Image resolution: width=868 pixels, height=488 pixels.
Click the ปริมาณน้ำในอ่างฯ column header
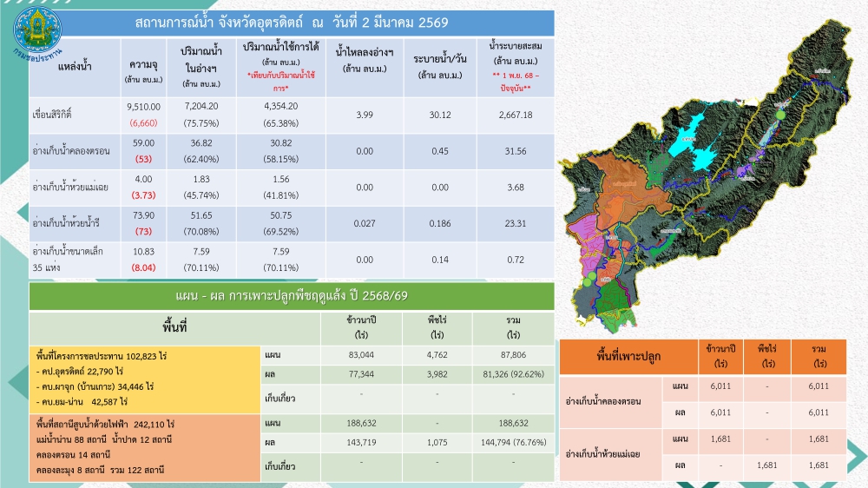point(201,63)
